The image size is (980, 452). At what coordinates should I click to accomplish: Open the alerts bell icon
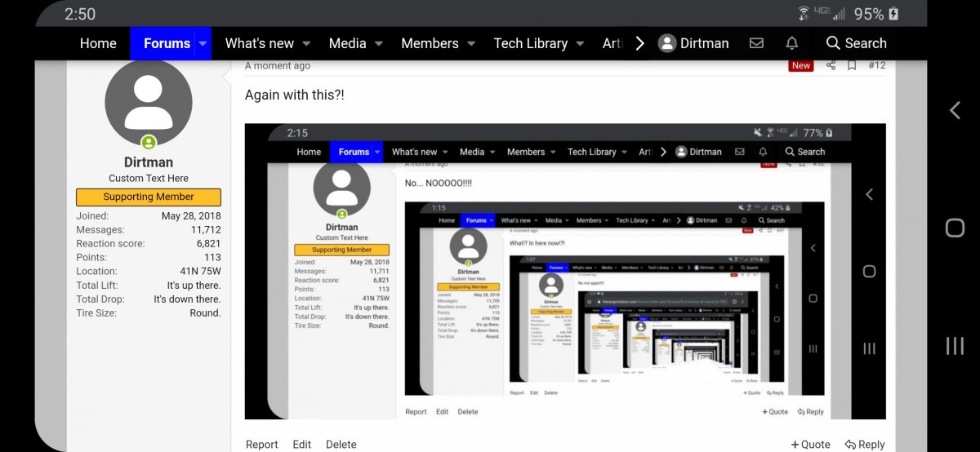coord(791,43)
